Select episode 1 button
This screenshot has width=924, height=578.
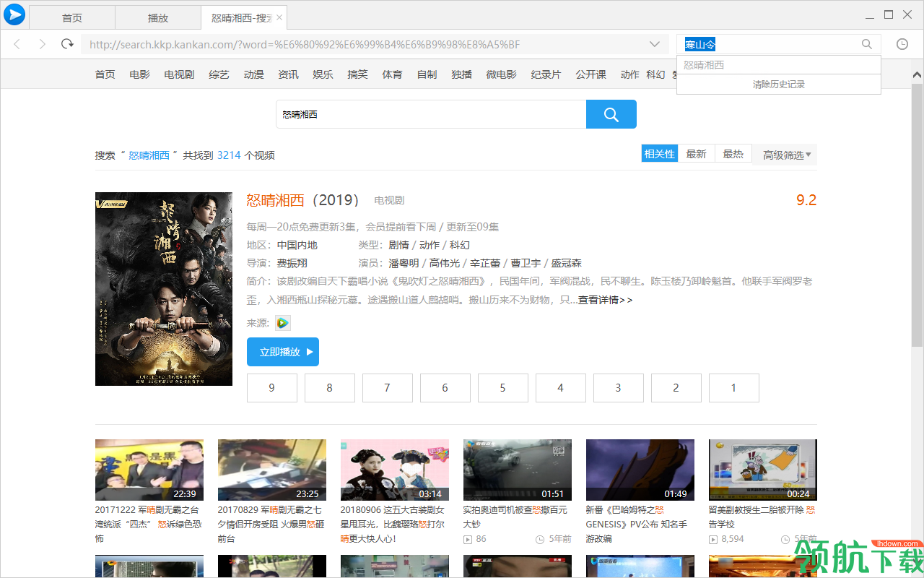(734, 388)
